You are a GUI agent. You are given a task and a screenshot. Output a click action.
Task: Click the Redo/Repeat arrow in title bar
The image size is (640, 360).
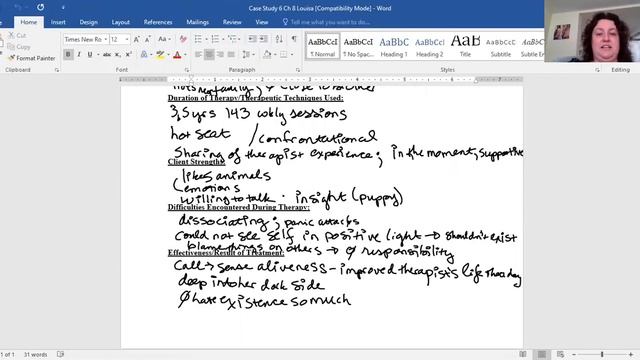tap(40, 7)
